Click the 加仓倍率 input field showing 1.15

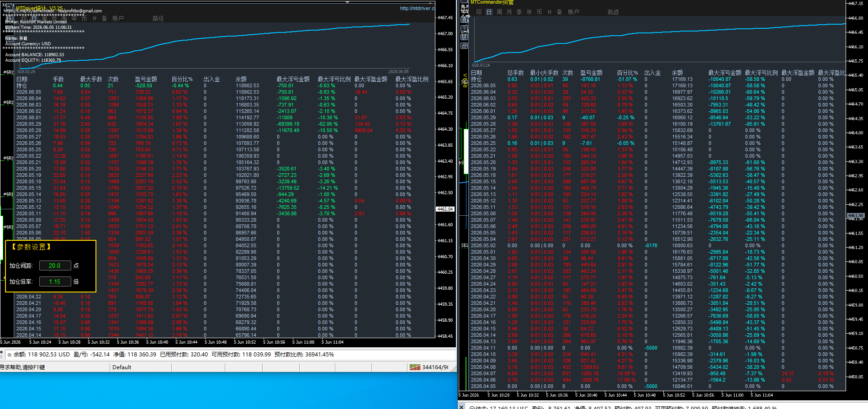tap(55, 282)
